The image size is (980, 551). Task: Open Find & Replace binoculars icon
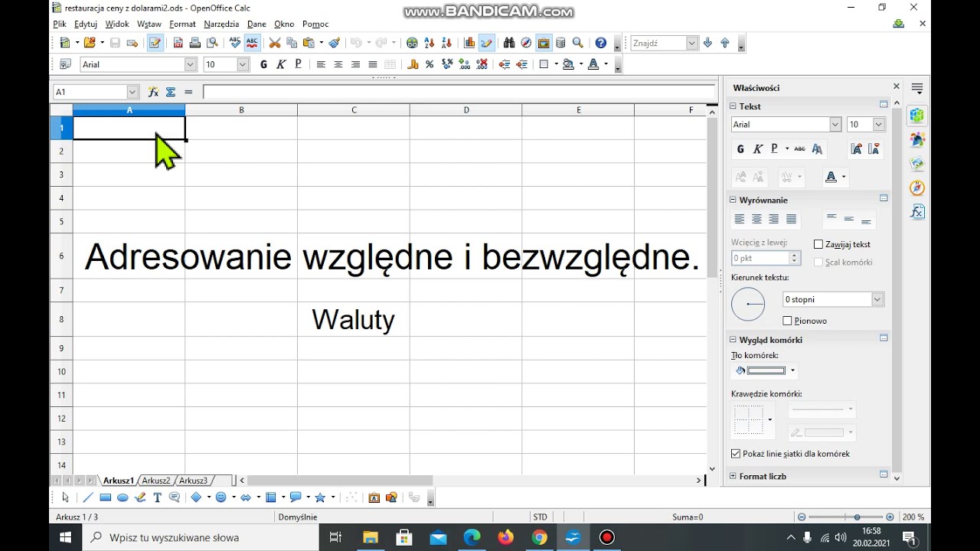pyautogui.click(x=508, y=43)
